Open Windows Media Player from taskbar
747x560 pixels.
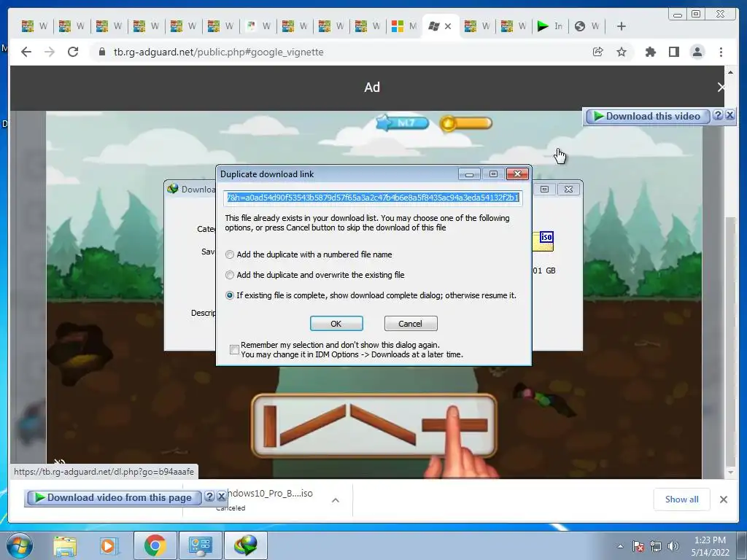pyautogui.click(x=108, y=545)
